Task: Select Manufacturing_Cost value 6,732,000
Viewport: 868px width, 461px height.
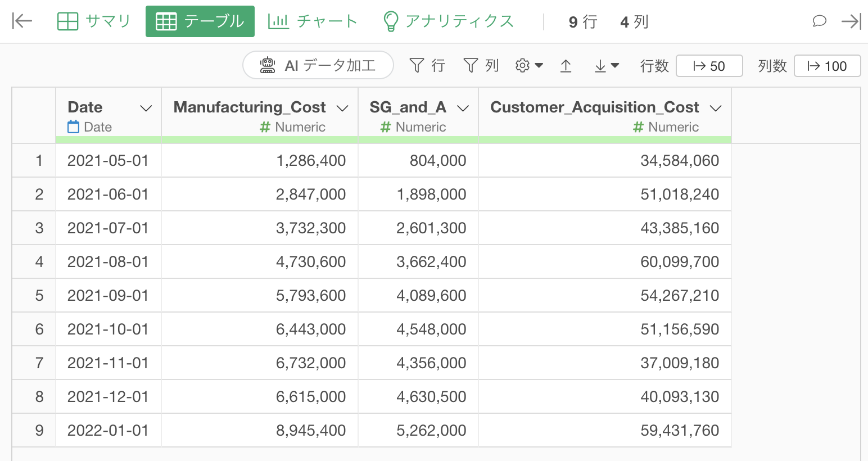Action: tap(260, 363)
